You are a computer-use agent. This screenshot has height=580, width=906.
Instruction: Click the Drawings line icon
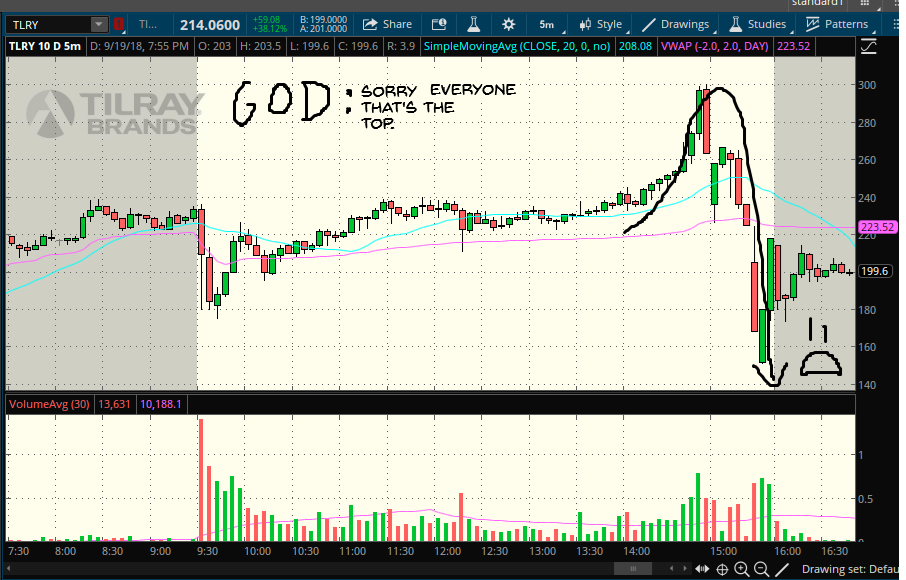point(648,24)
